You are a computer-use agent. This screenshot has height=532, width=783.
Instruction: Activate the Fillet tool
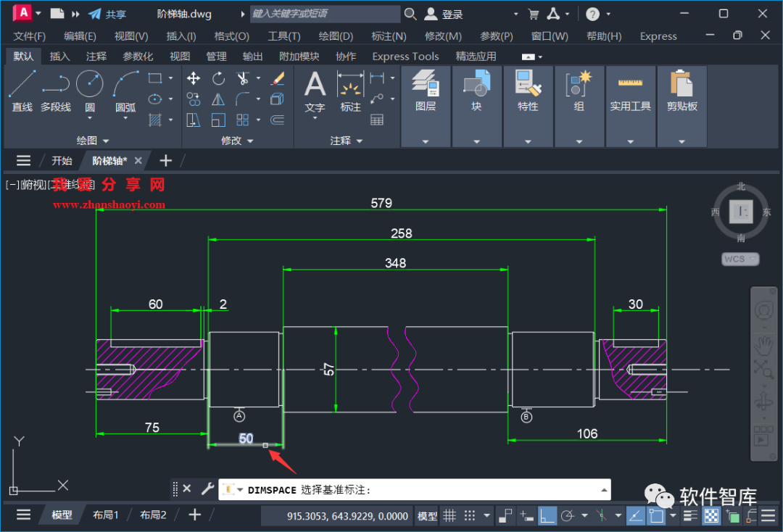243,99
